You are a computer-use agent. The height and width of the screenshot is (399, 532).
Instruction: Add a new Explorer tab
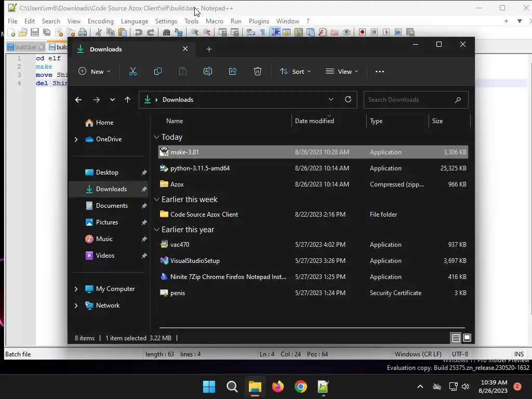click(209, 49)
